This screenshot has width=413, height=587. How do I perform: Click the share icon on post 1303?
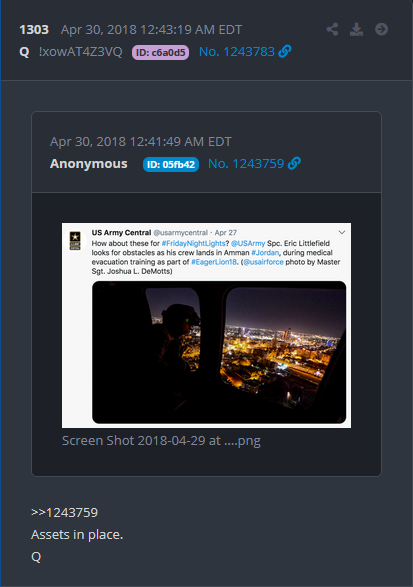(x=332, y=29)
